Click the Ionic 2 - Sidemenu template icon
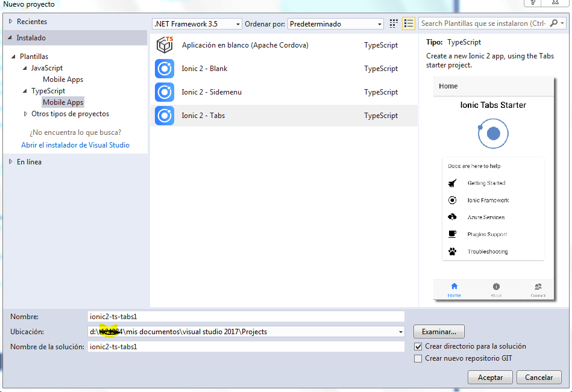This screenshot has width=572, height=392. [x=165, y=92]
